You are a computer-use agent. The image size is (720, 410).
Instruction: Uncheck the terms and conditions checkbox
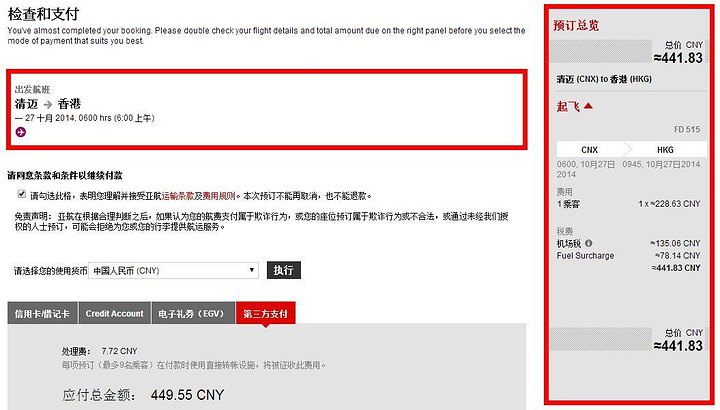click(x=22, y=194)
